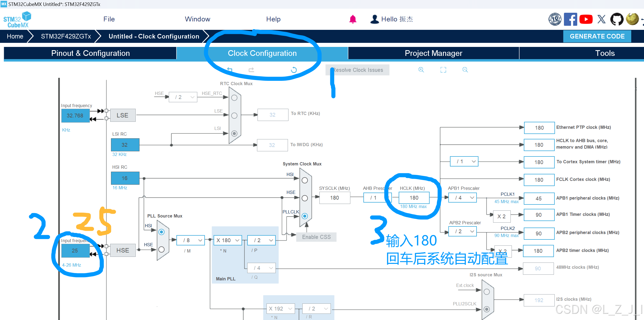
Task: Switch to Project Manager tab
Action: point(433,53)
